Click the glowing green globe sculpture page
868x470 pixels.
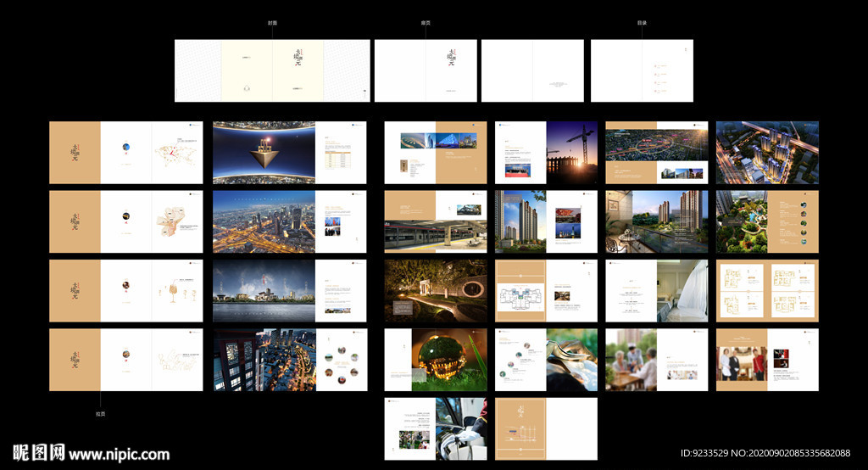point(436,360)
